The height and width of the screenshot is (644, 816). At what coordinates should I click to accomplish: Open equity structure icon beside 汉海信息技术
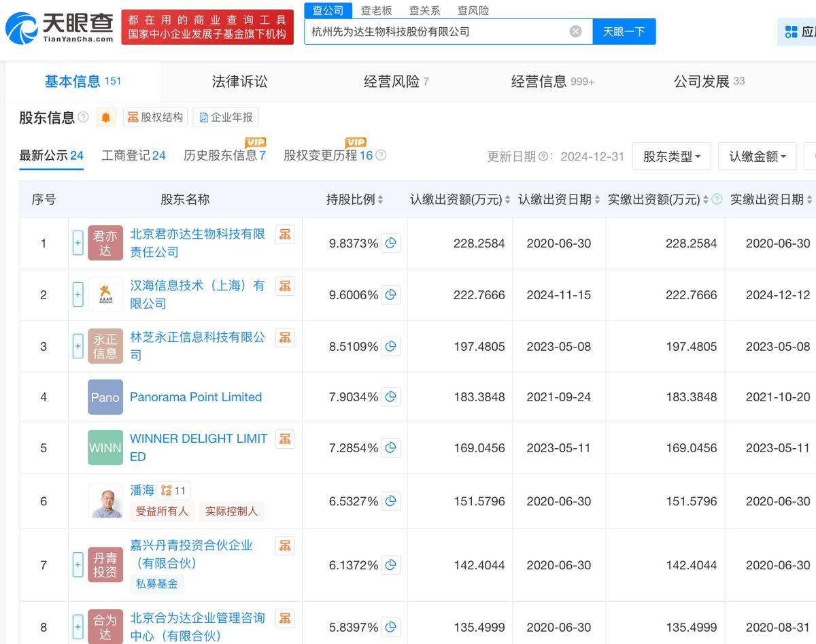click(x=285, y=286)
